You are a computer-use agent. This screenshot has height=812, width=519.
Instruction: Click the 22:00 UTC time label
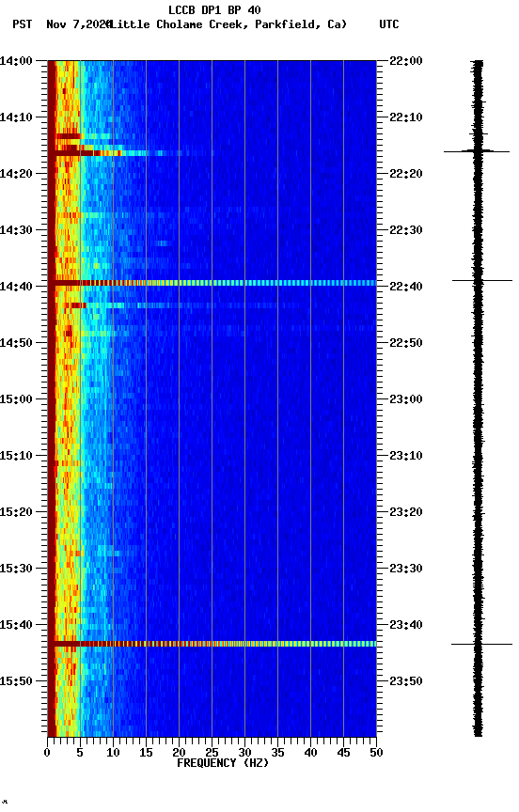[406, 61]
